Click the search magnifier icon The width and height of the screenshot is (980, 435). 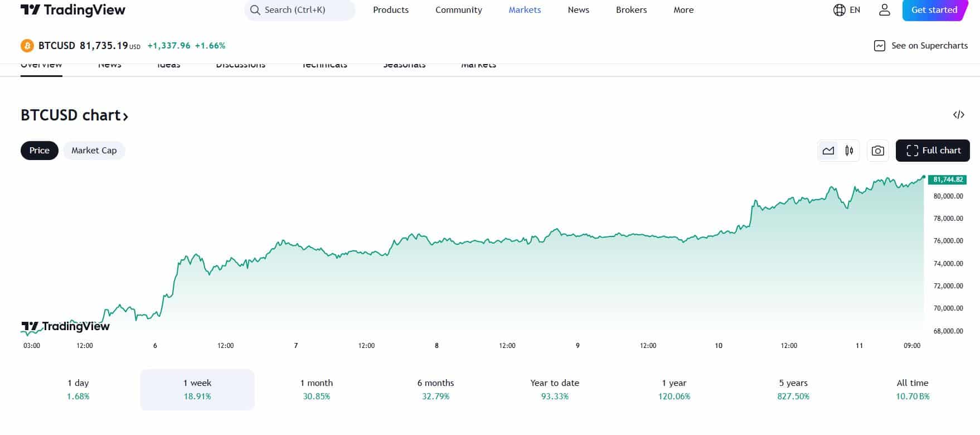[x=255, y=10]
